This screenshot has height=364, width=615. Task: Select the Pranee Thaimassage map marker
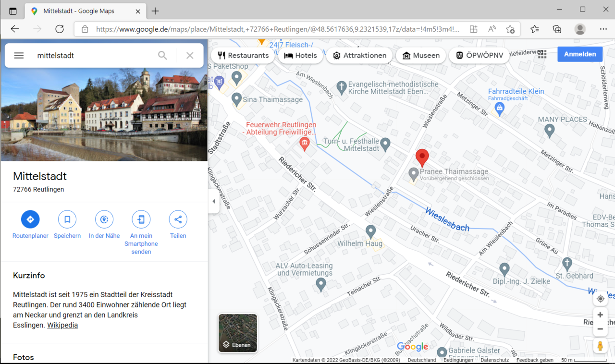pos(413,173)
